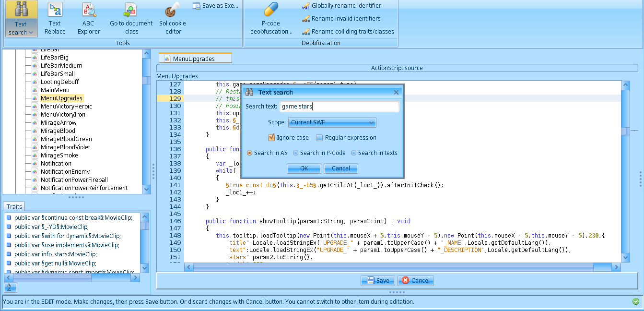Open the Scope dropdown
Screen dimensions: 644x311
tap(332, 122)
